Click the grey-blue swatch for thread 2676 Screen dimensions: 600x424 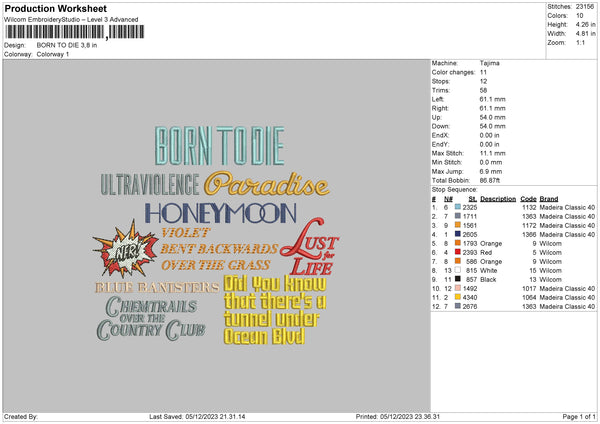point(458,306)
